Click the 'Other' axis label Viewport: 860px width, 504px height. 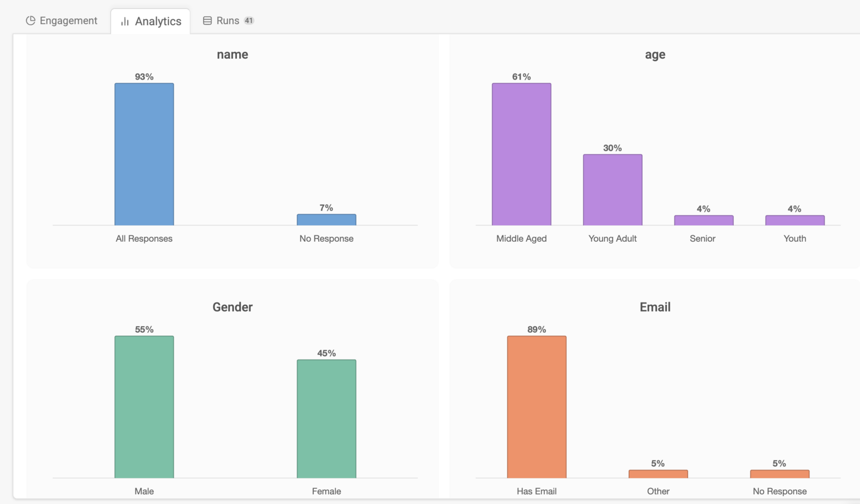coord(658,491)
